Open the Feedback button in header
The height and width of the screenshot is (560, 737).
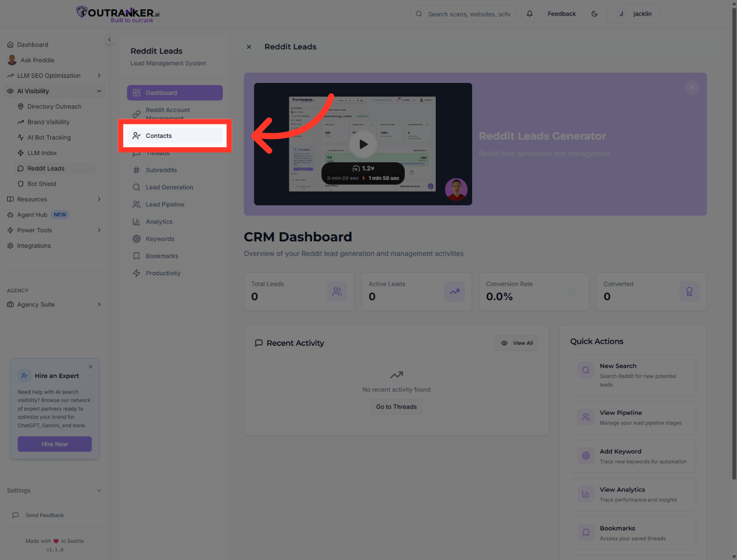click(x=562, y=14)
